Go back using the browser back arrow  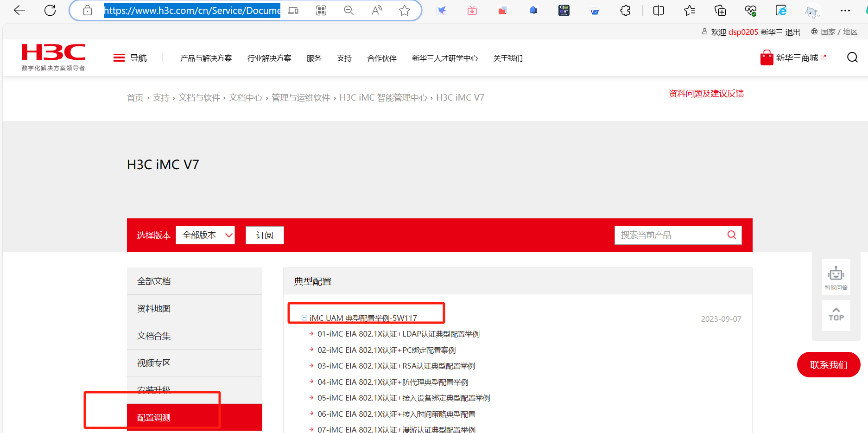coord(19,10)
